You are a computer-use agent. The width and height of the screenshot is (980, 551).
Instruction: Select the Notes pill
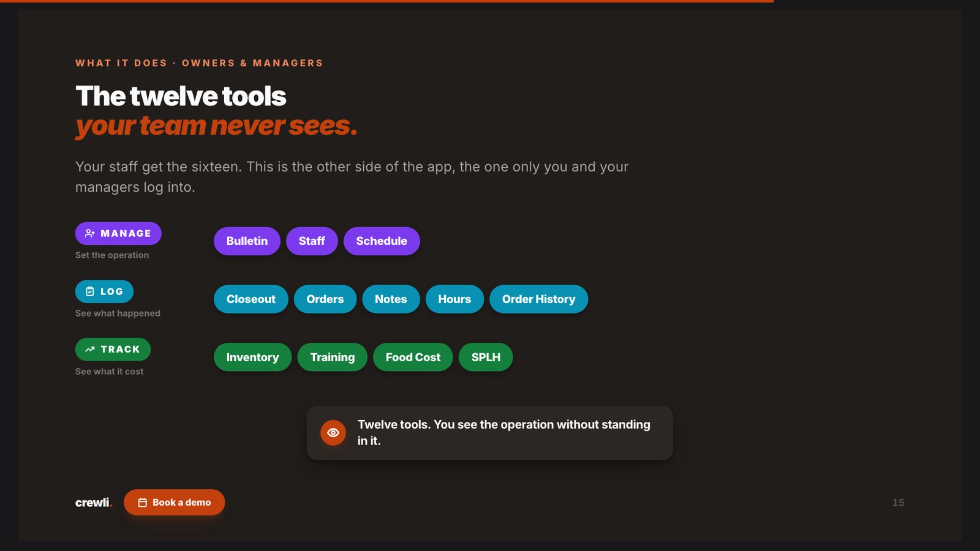click(x=391, y=299)
